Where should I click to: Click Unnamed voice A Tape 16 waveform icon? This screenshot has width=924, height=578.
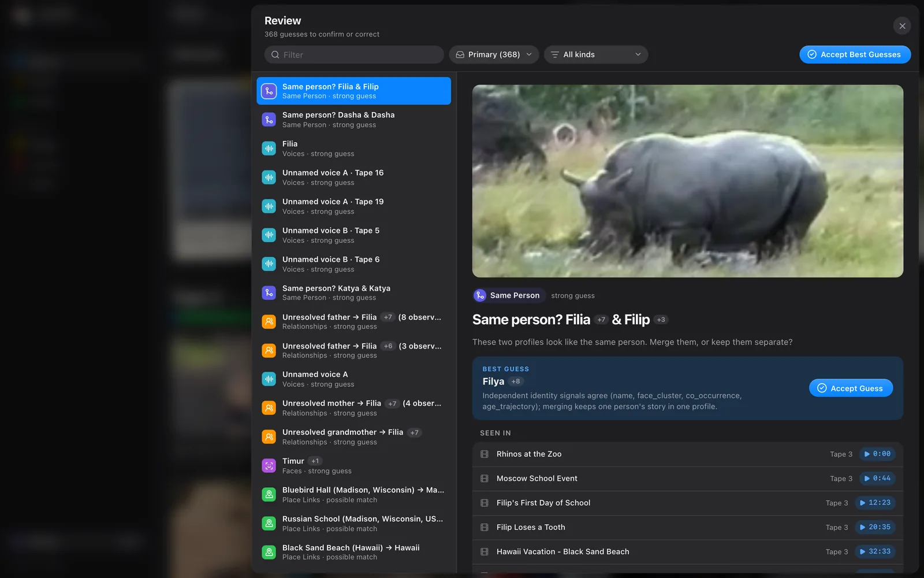click(269, 177)
